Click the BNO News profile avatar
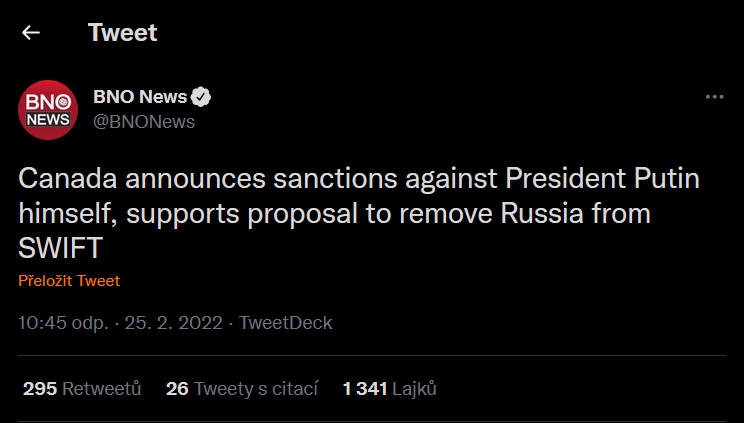Screen dimensions: 744x423 pos(48,109)
